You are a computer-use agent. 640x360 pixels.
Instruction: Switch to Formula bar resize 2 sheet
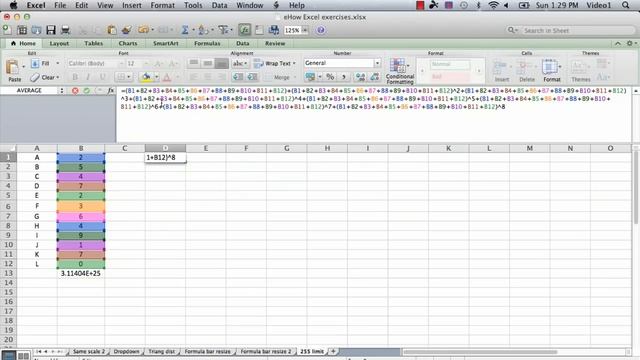click(266, 351)
